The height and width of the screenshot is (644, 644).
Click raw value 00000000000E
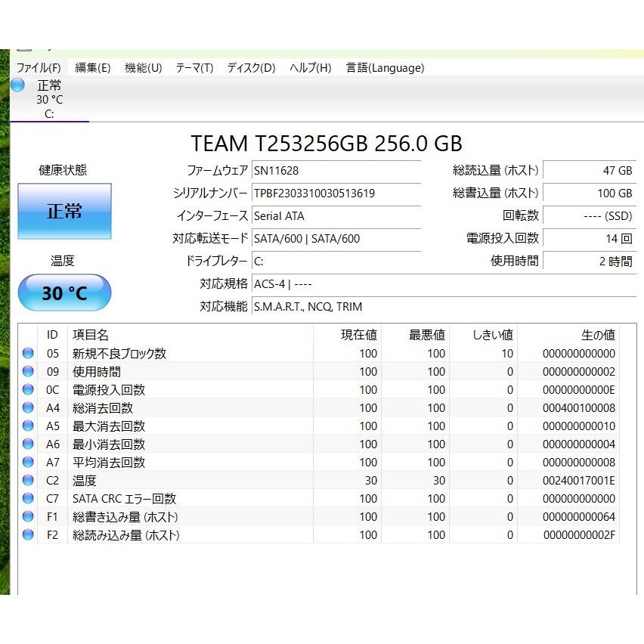coord(579,390)
